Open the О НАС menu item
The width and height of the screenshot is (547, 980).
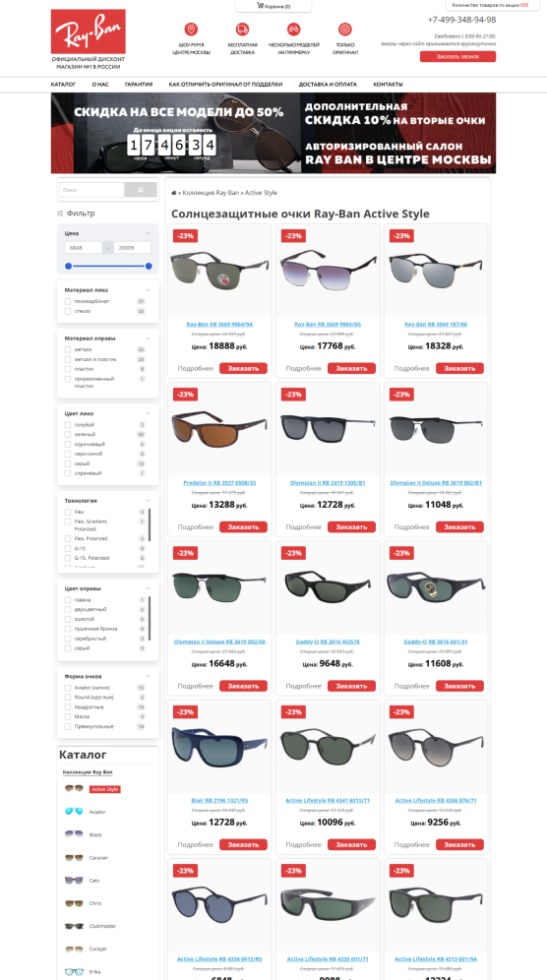coord(100,85)
